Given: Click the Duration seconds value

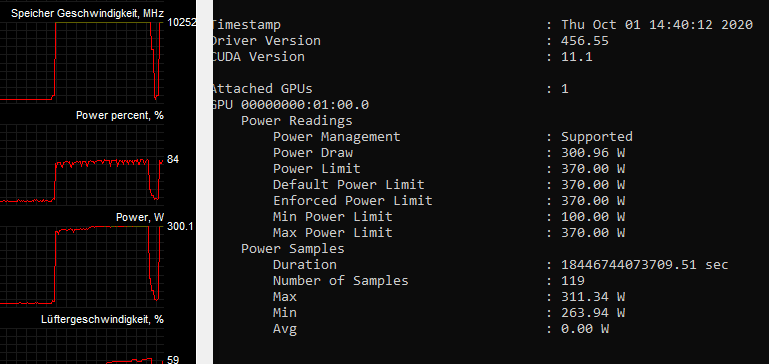Looking at the screenshot, I should point(644,265).
